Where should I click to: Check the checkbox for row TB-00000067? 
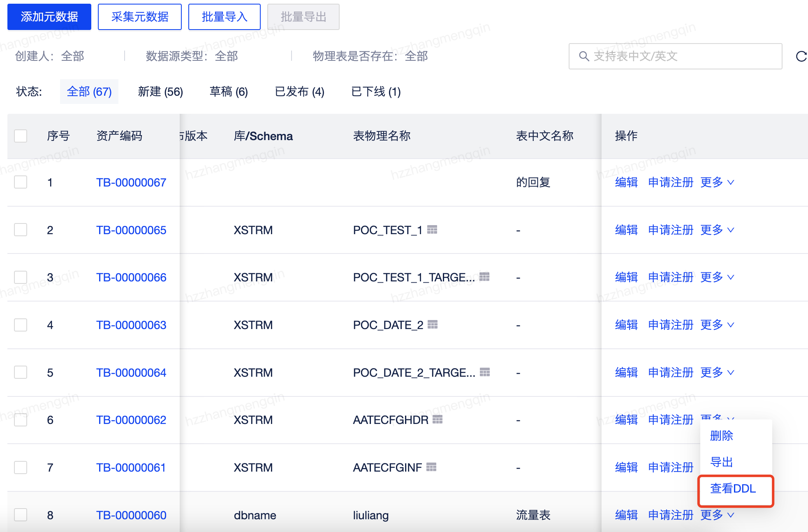[x=21, y=182]
